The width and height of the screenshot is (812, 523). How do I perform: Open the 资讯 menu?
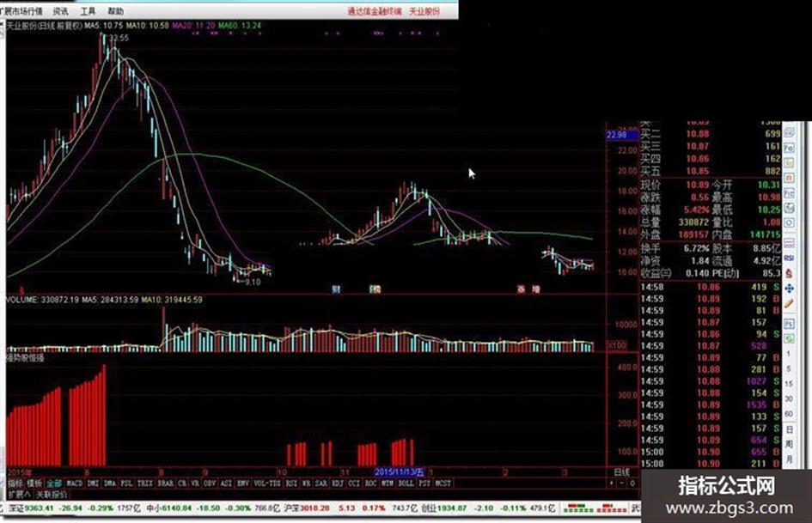(61, 11)
